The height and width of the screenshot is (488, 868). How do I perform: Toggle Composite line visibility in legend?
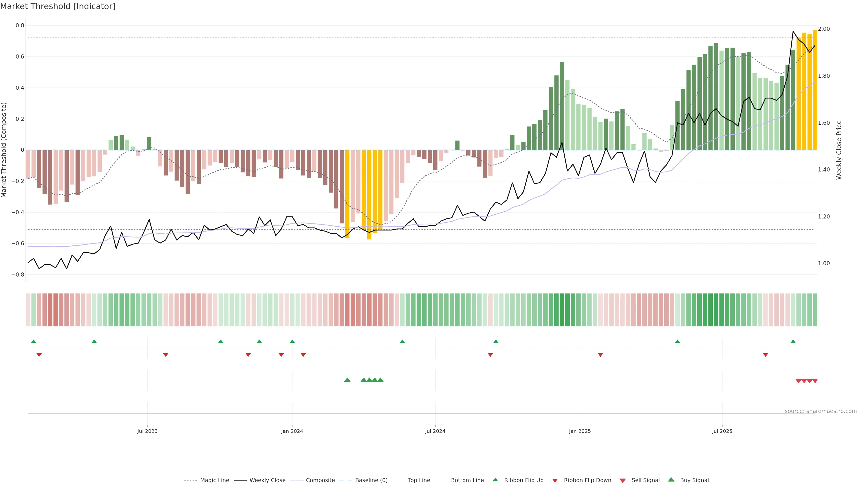[x=320, y=480]
